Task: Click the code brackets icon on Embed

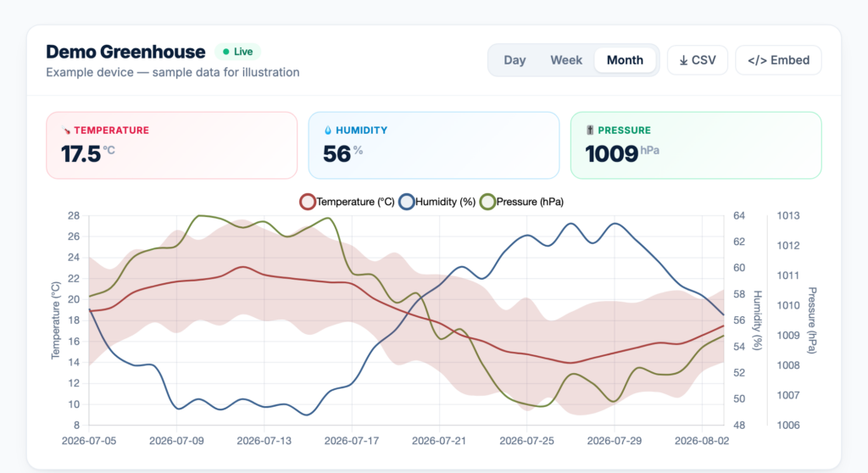Action: coord(757,60)
